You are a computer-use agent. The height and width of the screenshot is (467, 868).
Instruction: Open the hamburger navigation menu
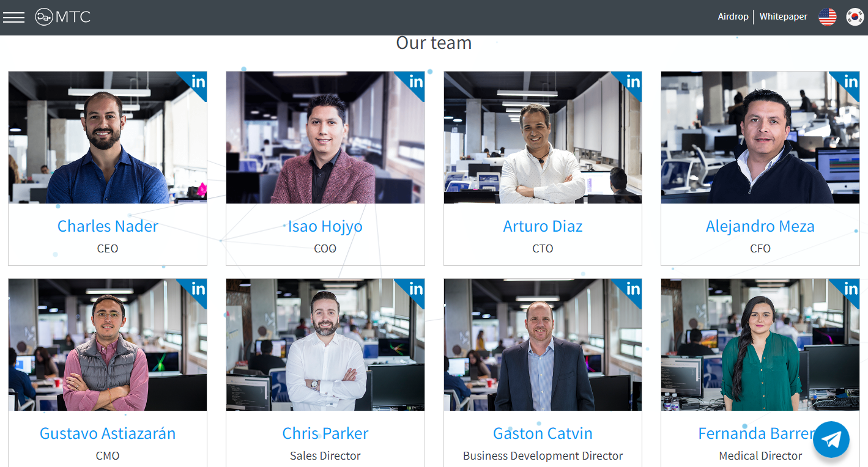click(x=13, y=17)
